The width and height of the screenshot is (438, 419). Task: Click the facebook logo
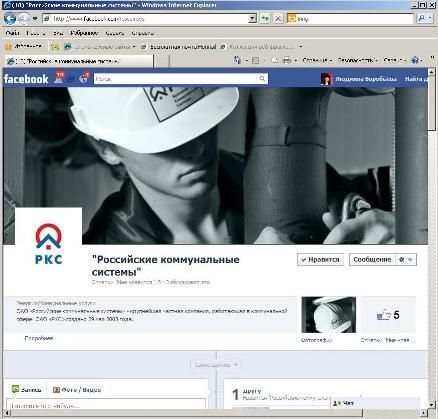coord(26,79)
